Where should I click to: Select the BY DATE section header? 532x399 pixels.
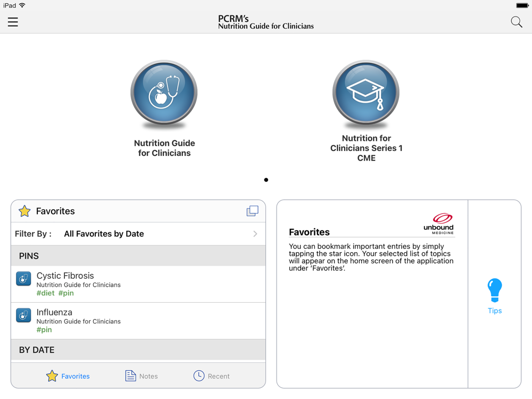(138, 350)
